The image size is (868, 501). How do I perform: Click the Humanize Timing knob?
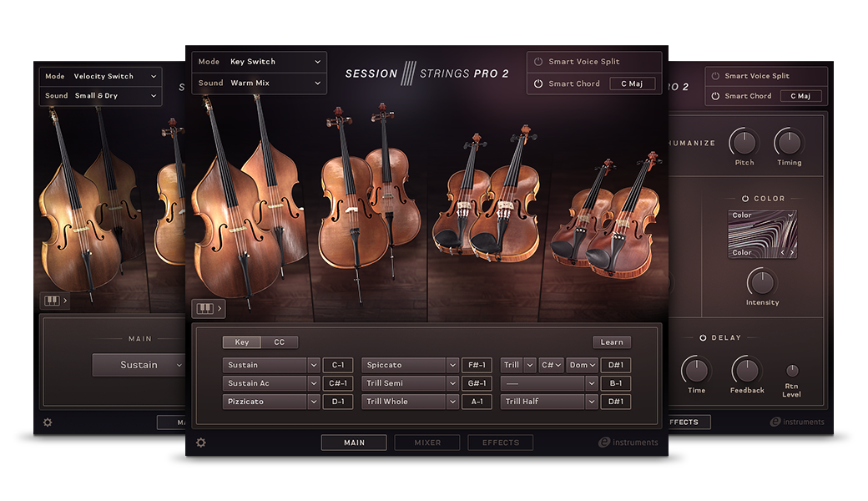(x=790, y=142)
